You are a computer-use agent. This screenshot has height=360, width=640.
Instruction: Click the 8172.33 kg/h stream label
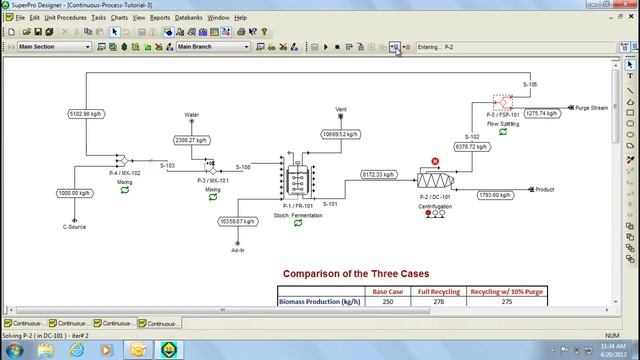click(x=379, y=175)
